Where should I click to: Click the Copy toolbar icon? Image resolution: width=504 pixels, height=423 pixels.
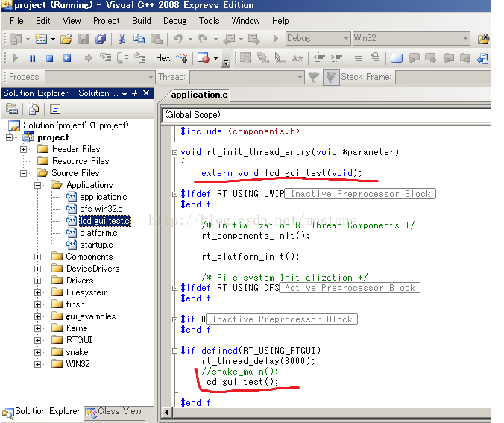click(139, 39)
